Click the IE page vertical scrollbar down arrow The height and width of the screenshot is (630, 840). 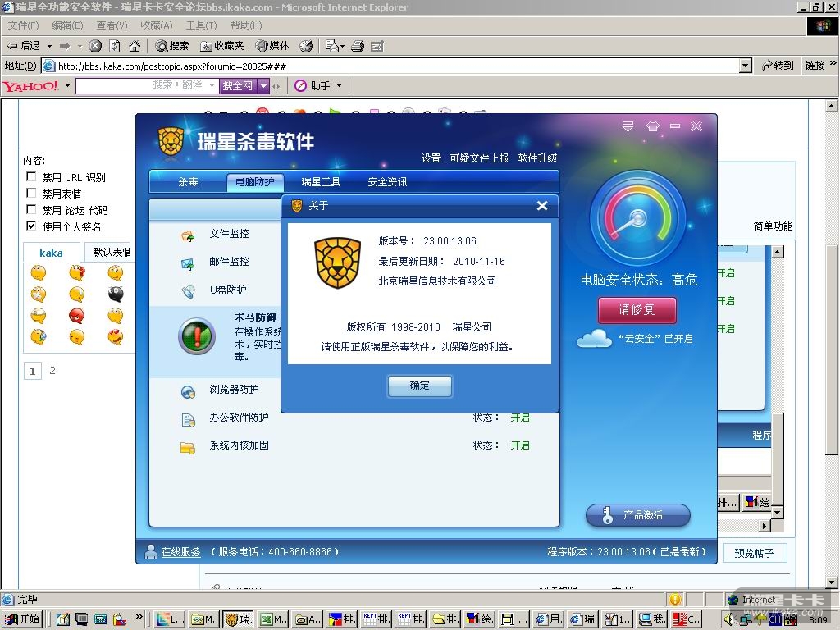pyautogui.click(x=832, y=582)
